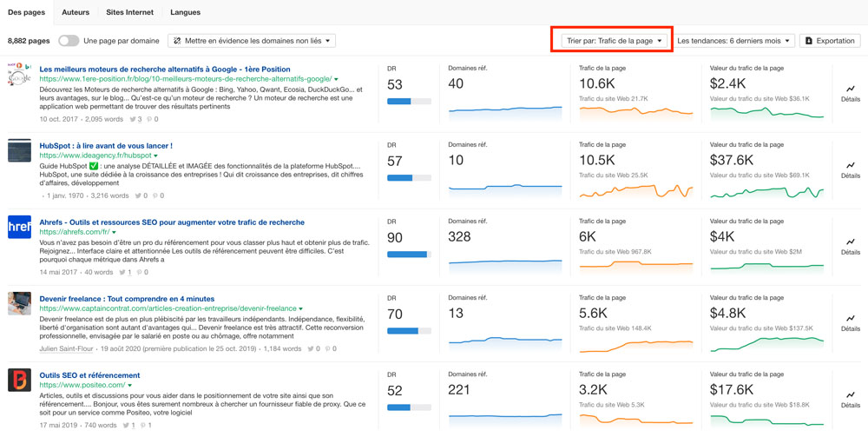Image resolution: width=868 pixels, height=437 pixels.
Task: Click Twitter count icon in Ahrefs row
Action: pos(123,272)
